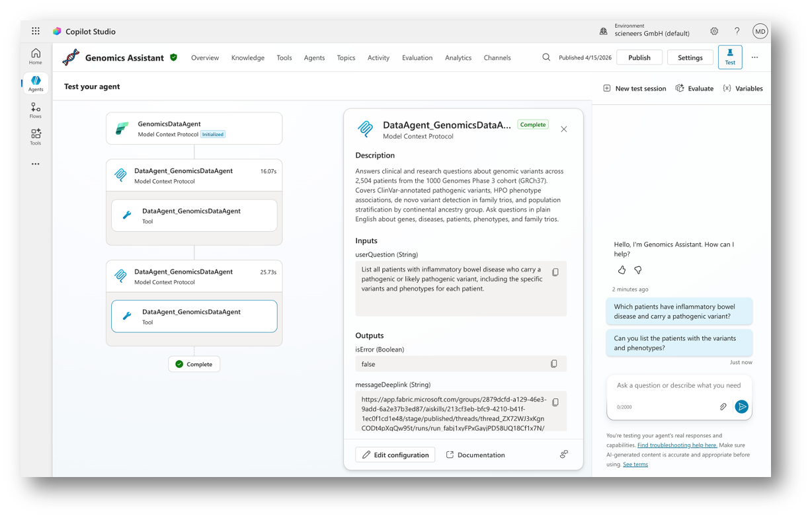This screenshot has height=518, width=812.
Task: Click the Settings button
Action: pyautogui.click(x=690, y=57)
